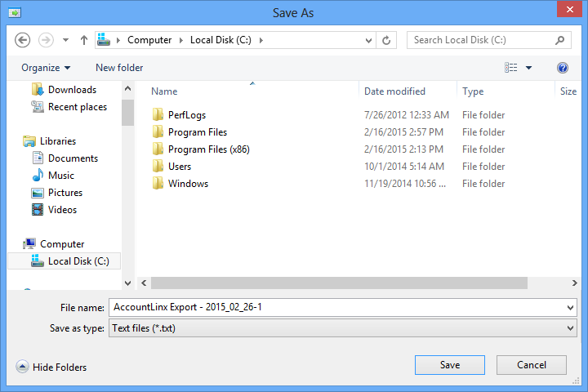
Task: Refresh the current folder view
Action: [386, 40]
